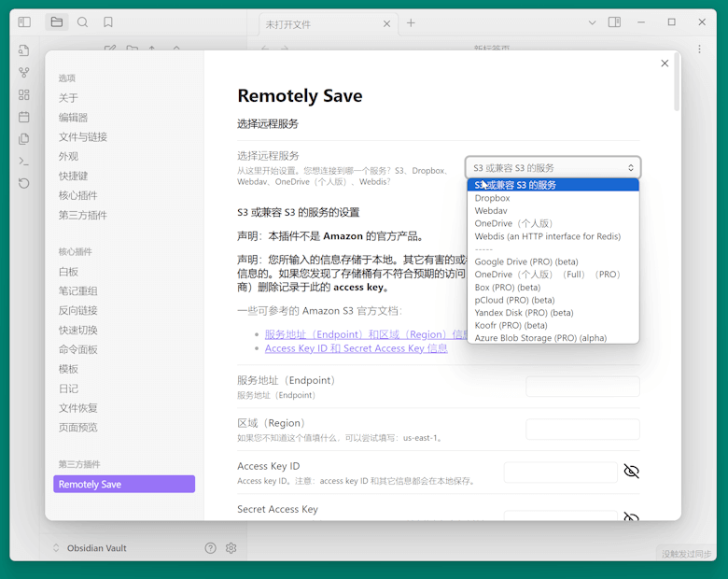
Task: Select Webdav in the dropdown list
Action: tap(491, 211)
